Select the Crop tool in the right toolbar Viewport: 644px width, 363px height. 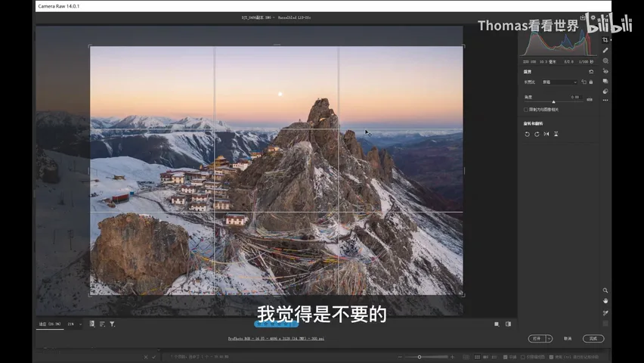tap(605, 40)
